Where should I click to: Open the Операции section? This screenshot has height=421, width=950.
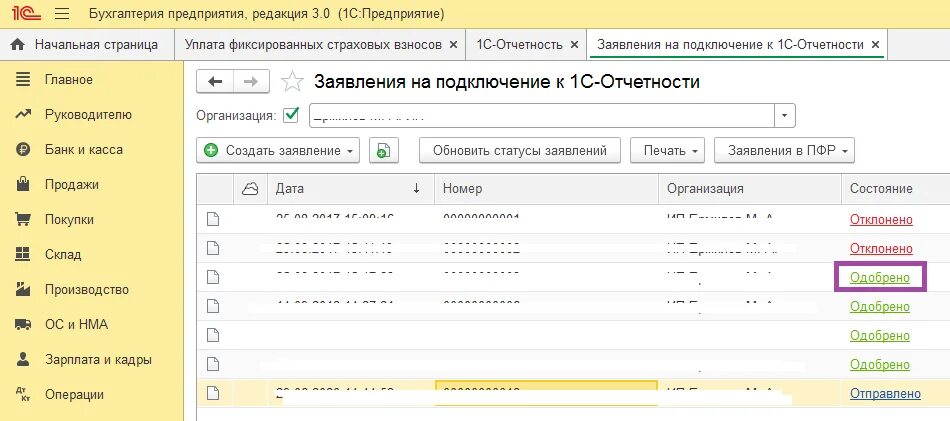point(75,394)
